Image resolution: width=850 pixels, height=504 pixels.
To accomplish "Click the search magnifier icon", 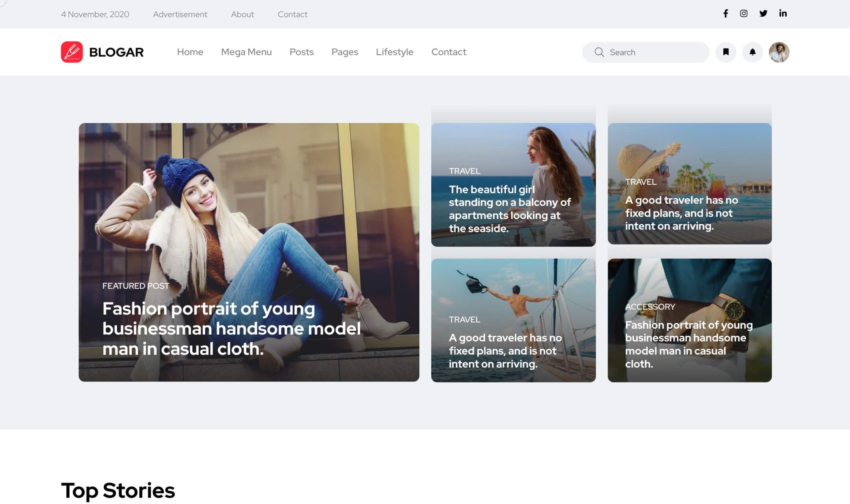I will pos(599,52).
